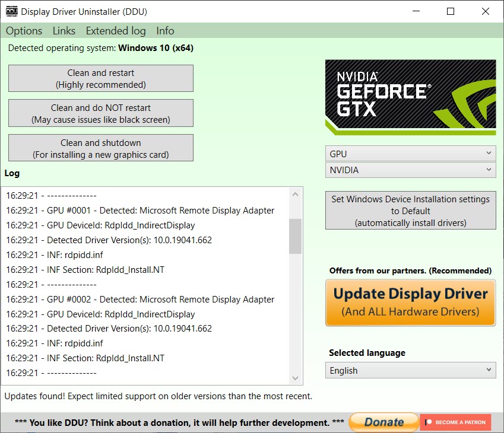
Task: Open the Selected language dropdown
Action: 410,370
